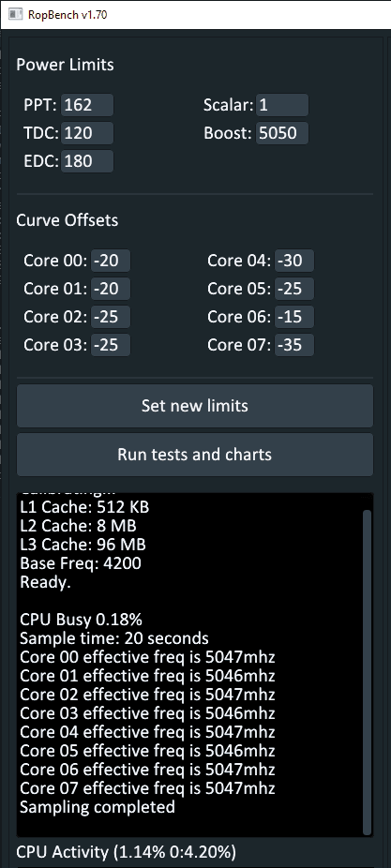
Task: Edit the Core 00 curve offset field
Action: pyautogui.click(x=111, y=261)
